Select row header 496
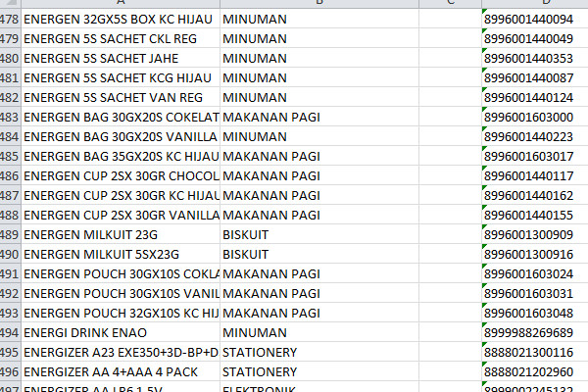Viewport: 588px width, 392px height. (10, 371)
